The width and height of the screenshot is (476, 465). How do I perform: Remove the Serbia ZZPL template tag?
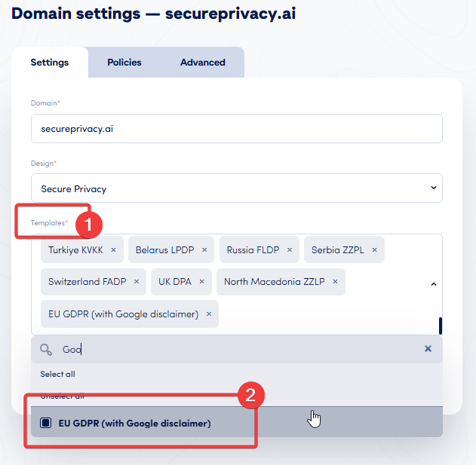click(375, 250)
